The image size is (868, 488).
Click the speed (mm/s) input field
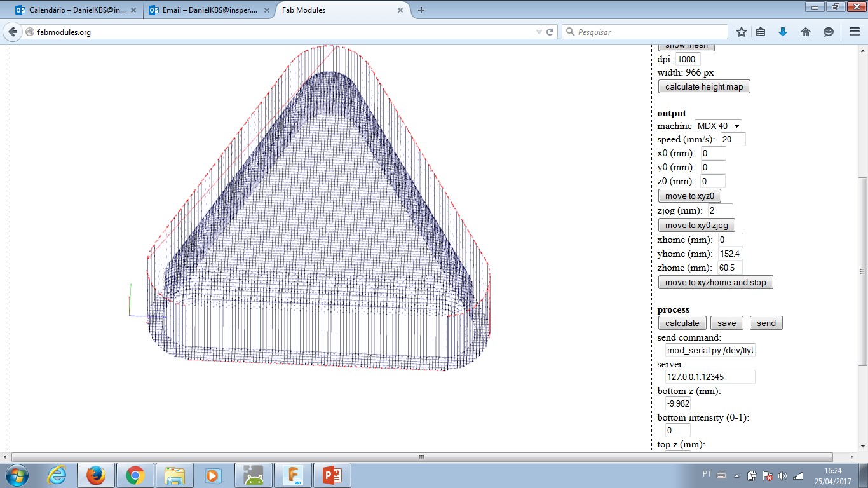pos(733,139)
